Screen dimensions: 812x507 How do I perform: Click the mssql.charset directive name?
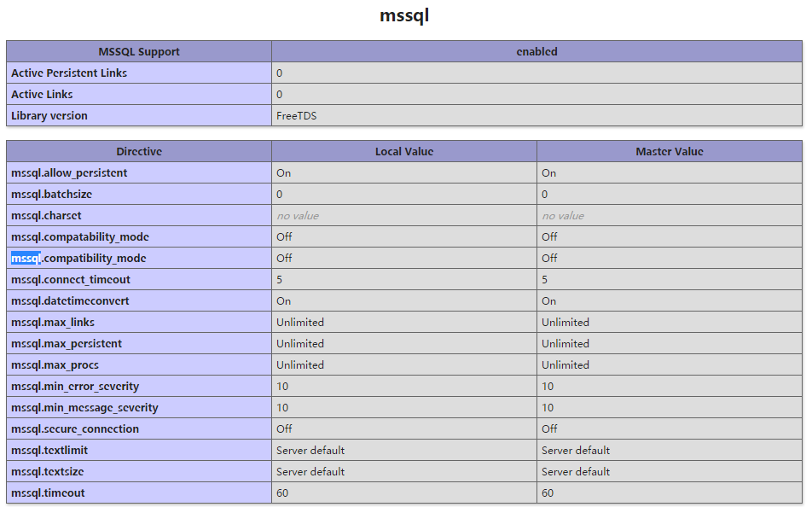coord(46,215)
